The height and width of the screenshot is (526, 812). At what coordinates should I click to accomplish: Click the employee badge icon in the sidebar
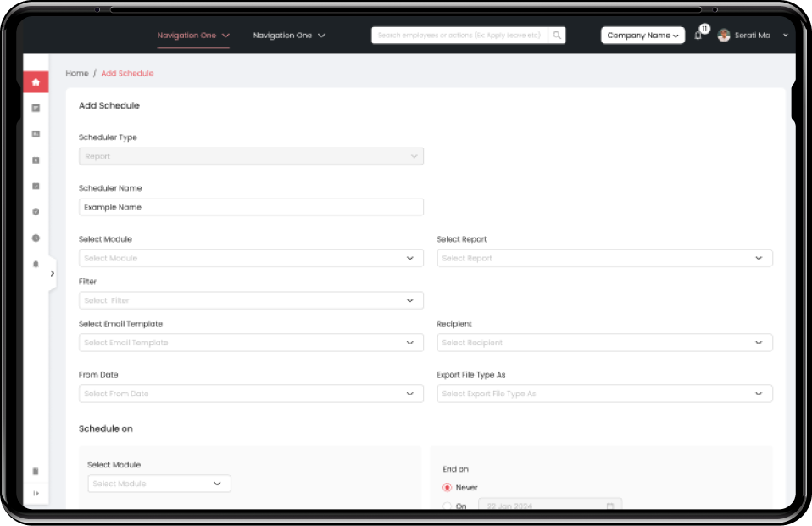pos(36,133)
